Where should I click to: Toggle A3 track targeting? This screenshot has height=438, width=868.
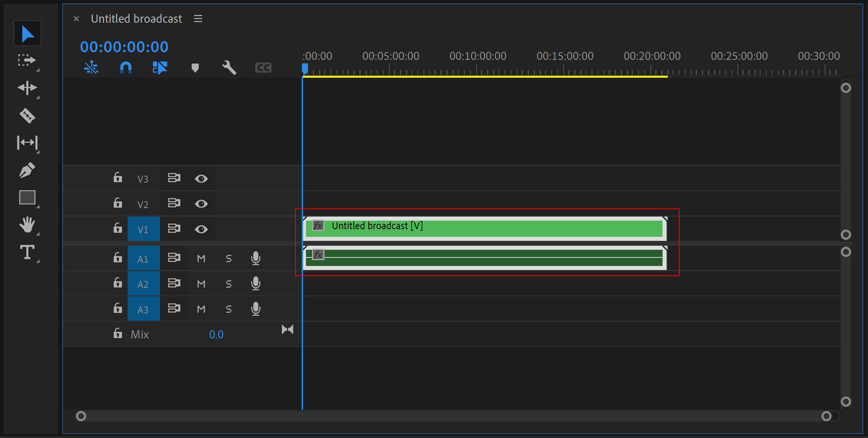pos(143,309)
